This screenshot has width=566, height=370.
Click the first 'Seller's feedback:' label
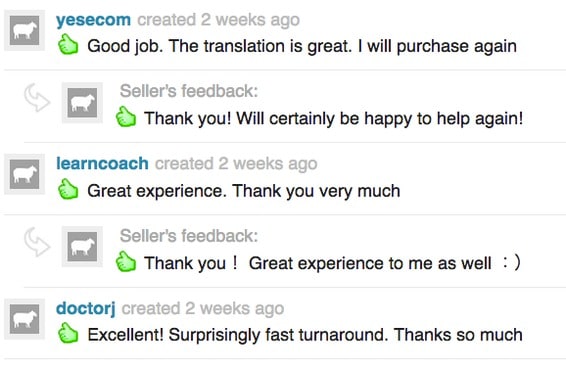pos(189,91)
